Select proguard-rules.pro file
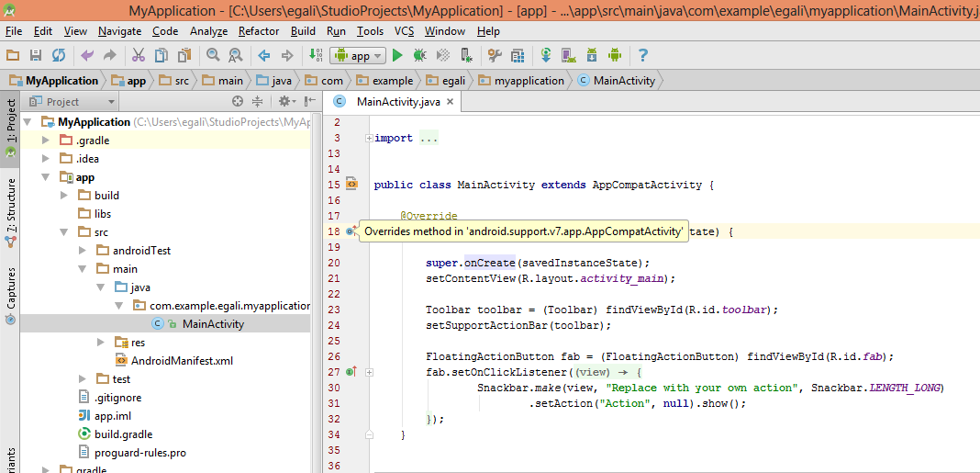The height and width of the screenshot is (473, 980). (132, 453)
